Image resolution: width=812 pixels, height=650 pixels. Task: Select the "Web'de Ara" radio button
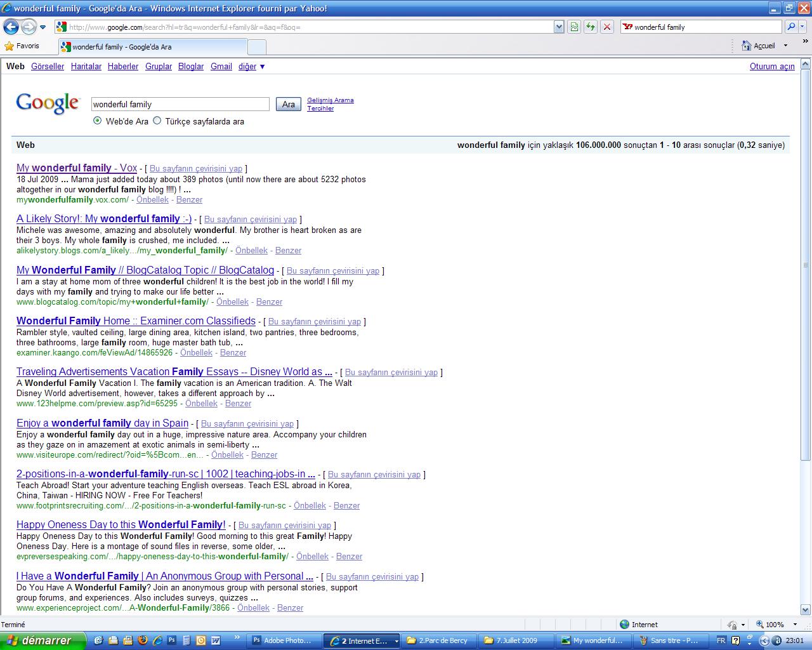97,121
